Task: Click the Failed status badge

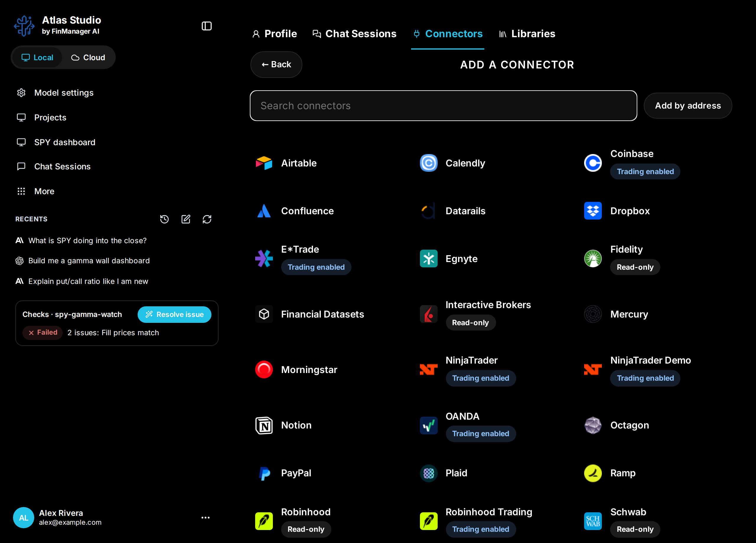Action: [42, 333]
